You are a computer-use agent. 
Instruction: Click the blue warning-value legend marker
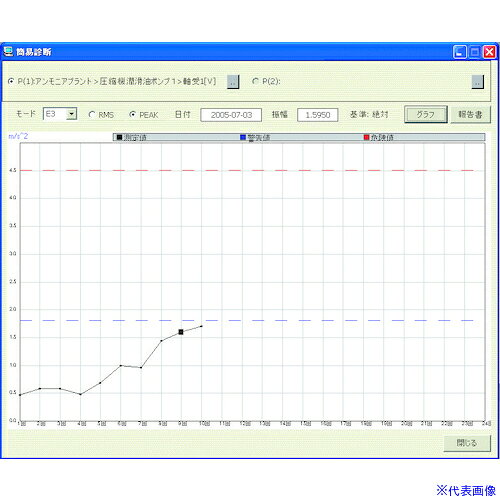243,137
